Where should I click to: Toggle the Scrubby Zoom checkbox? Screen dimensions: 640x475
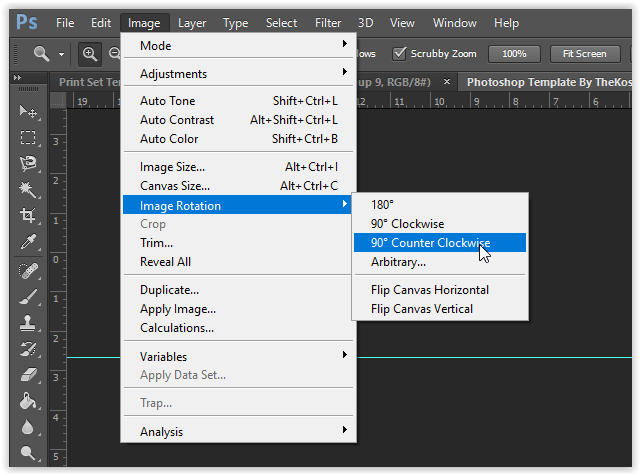399,53
